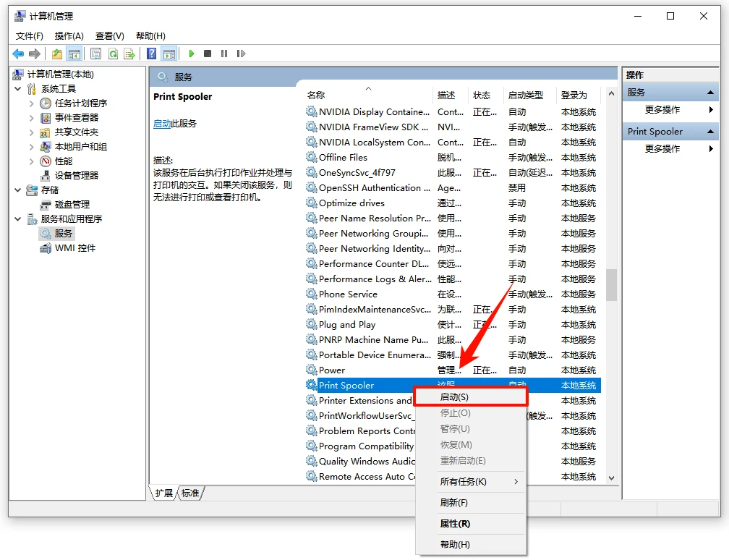Collapse the 存储 tree node
This screenshot has width=729, height=560.
tap(17, 190)
